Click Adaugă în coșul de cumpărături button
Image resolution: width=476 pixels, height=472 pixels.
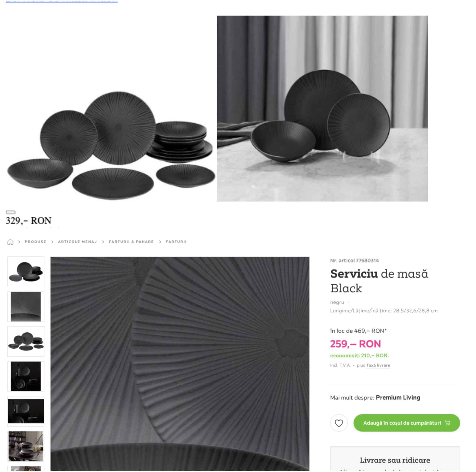pos(407,423)
